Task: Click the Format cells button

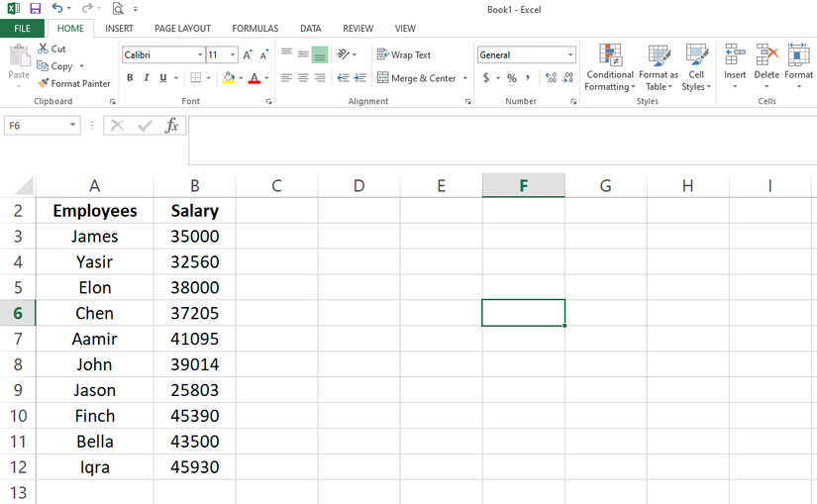Action: (x=798, y=66)
